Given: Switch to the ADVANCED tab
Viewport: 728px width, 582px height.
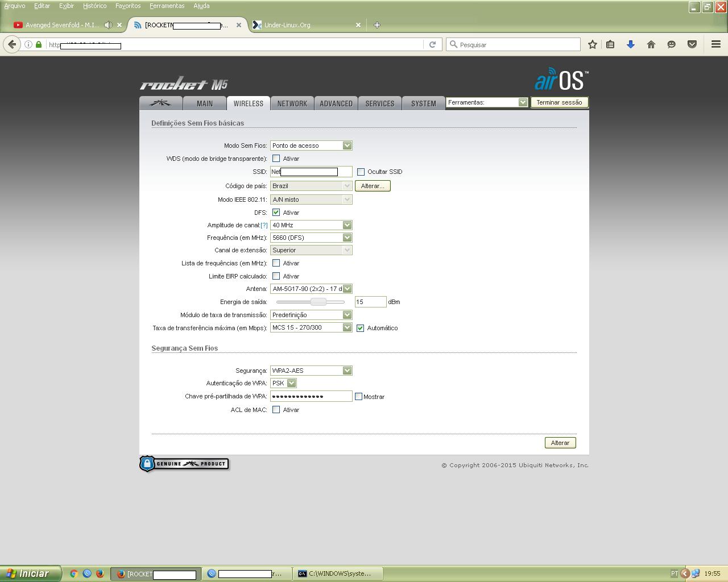Looking at the screenshot, I should point(336,103).
